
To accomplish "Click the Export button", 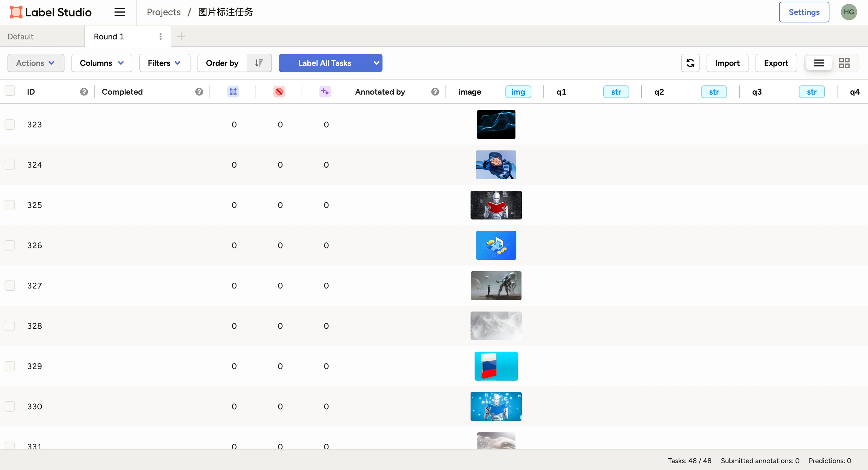I will 776,63.
